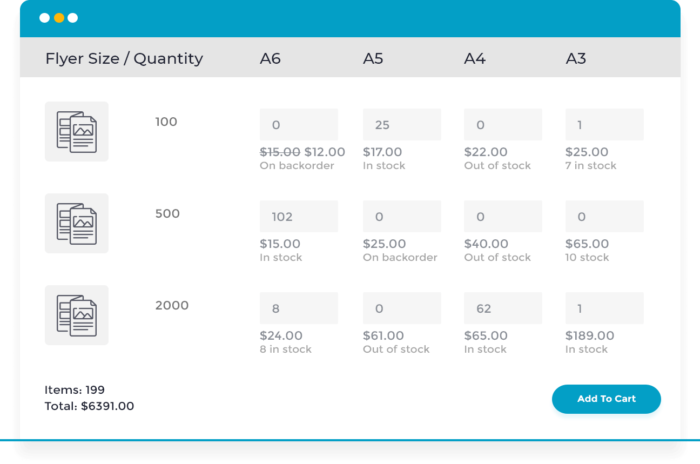
Task: Focus the A3 quantity field in 100 row
Action: click(604, 125)
